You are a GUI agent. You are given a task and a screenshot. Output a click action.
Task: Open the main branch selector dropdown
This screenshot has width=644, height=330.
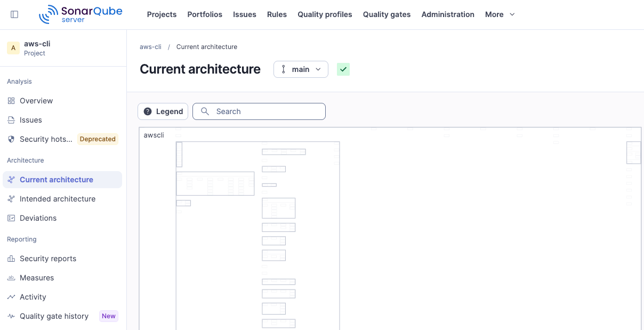(x=301, y=69)
